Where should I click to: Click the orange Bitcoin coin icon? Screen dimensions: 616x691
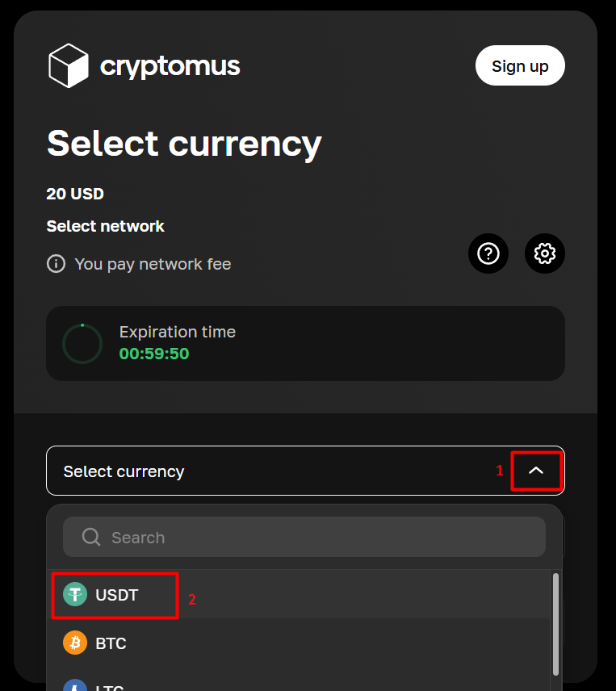point(75,643)
